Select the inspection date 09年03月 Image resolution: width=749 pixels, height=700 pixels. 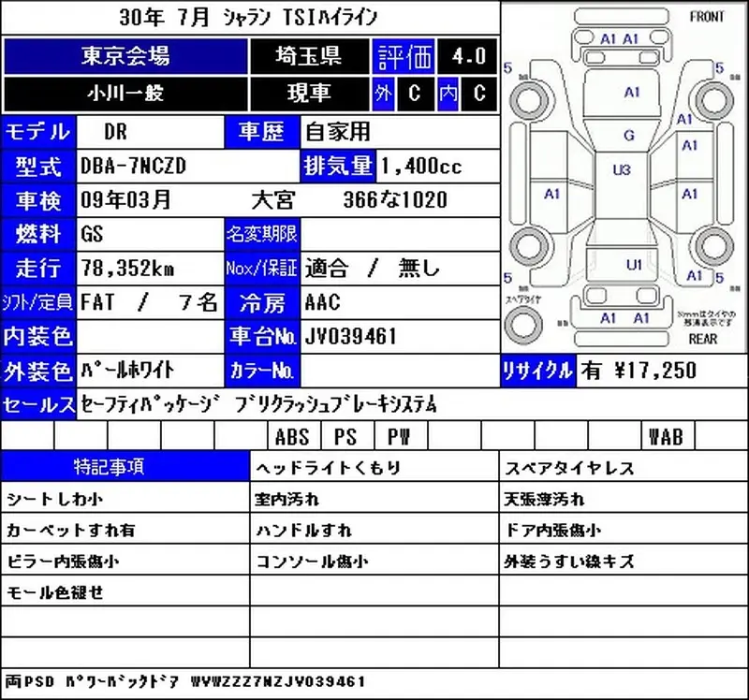tap(125, 200)
